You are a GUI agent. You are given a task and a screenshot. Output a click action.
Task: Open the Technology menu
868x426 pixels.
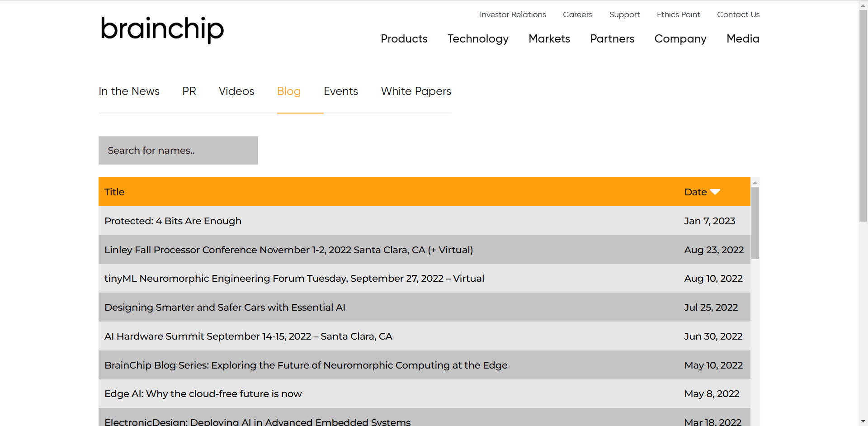[477, 39]
